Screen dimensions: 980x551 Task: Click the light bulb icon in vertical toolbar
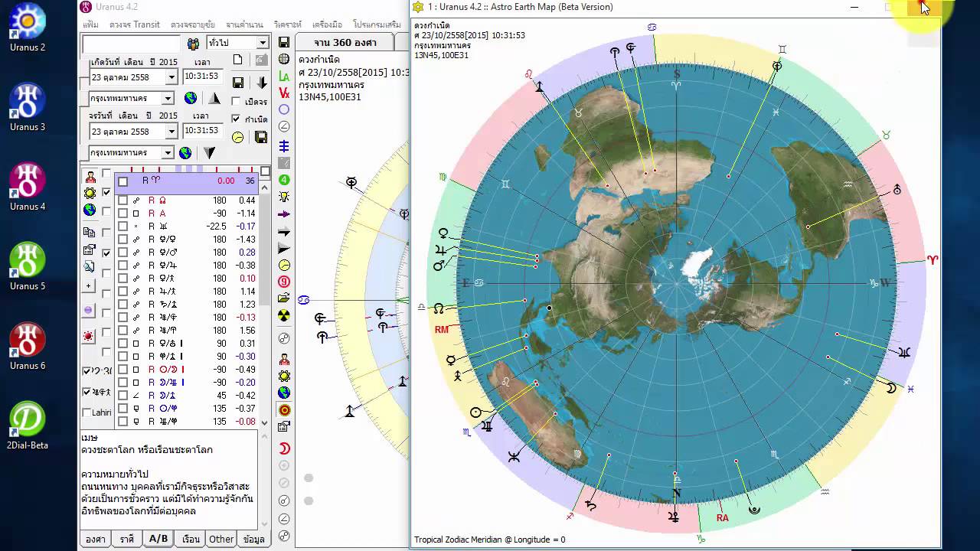pos(284,197)
